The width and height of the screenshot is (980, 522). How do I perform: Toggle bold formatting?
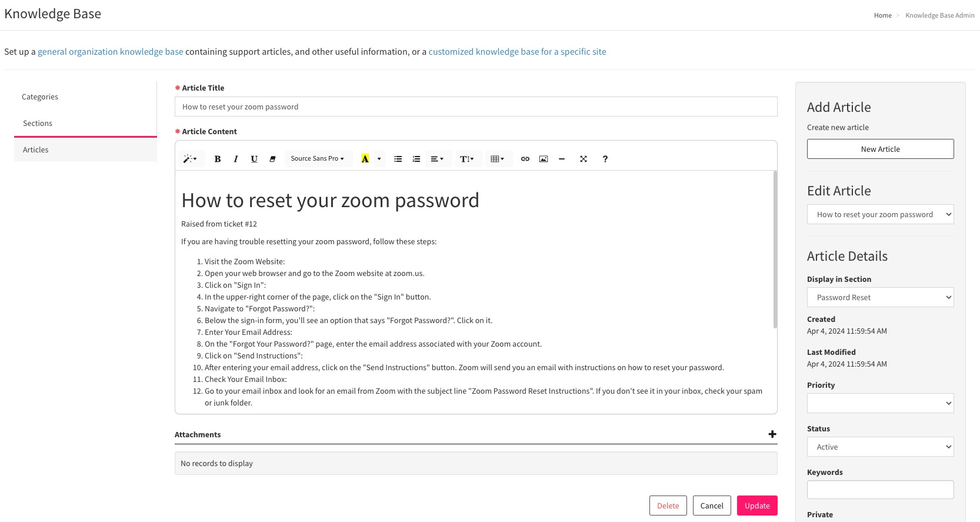[218, 159]
